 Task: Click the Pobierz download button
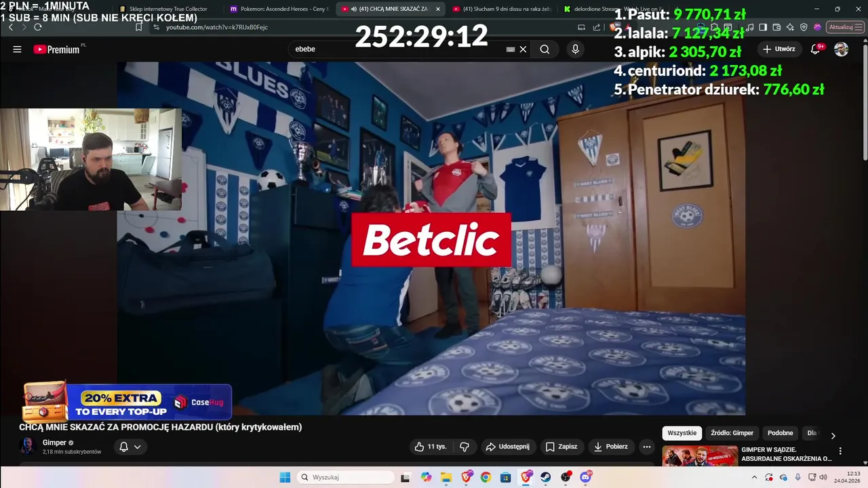[x=611, y=447]
